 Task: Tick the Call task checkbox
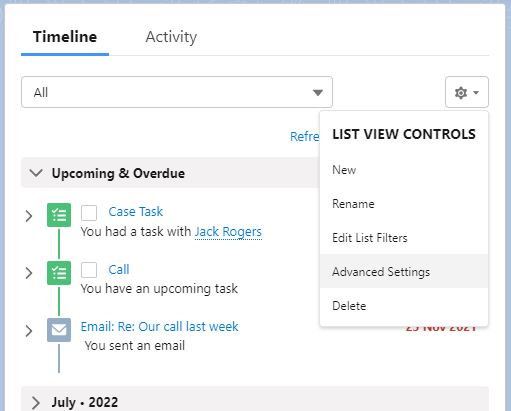tap(89, 270)
